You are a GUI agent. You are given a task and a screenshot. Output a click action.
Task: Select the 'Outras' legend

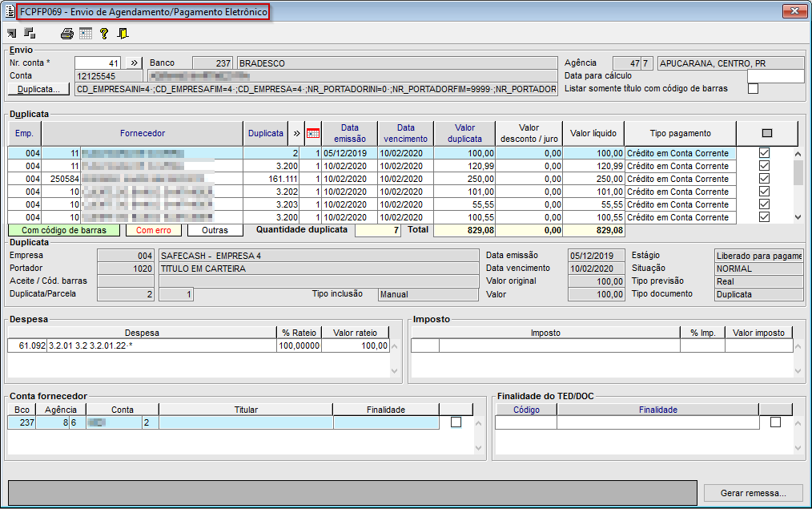215,230
